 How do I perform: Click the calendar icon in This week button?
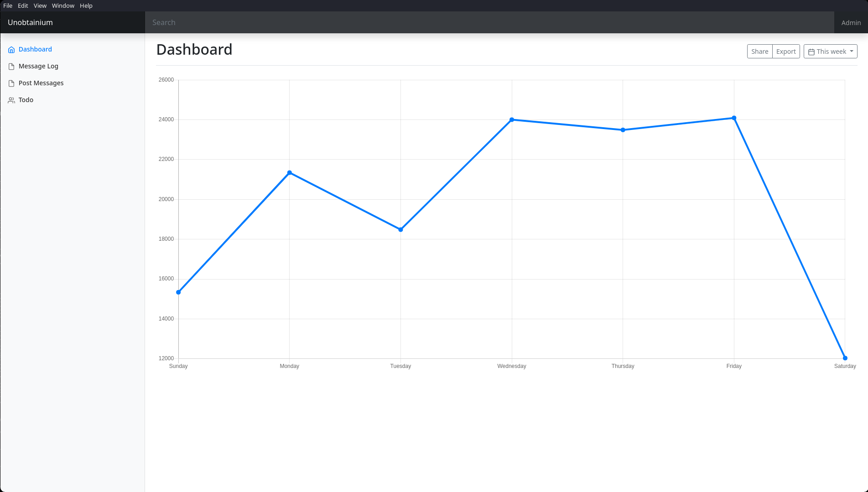[811, 52]
